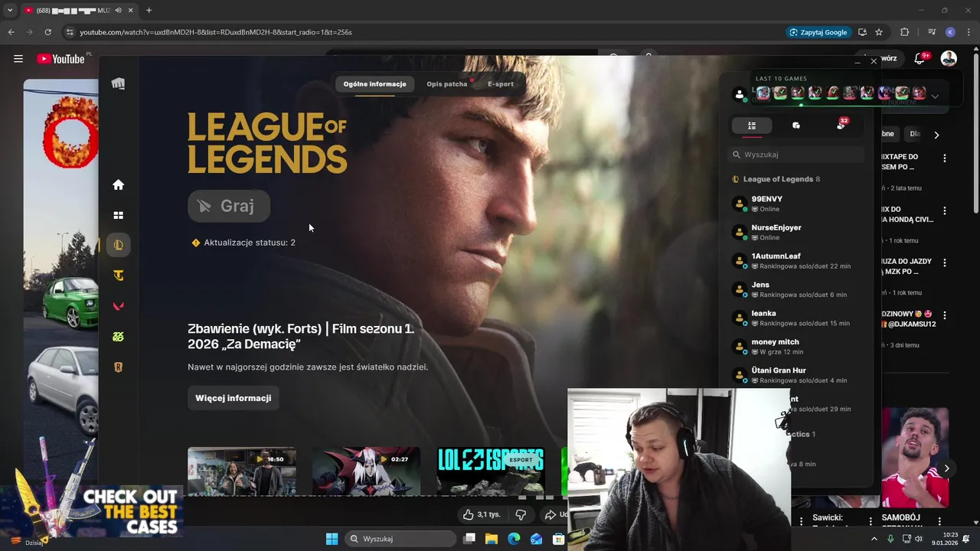Open options menu for Sawicki video

(x=871, y=520)
